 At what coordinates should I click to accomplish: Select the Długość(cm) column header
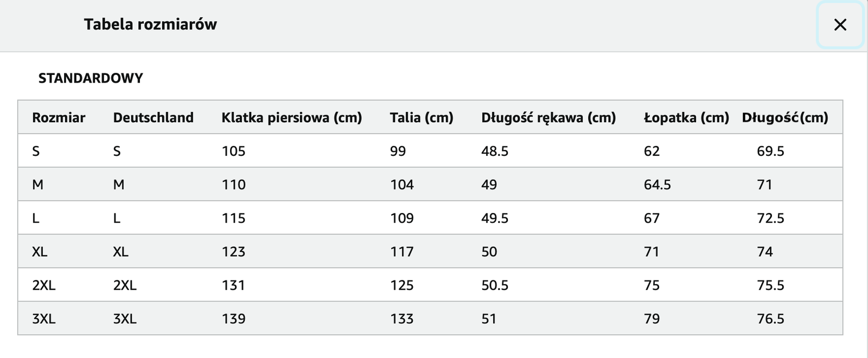point(785,118)
